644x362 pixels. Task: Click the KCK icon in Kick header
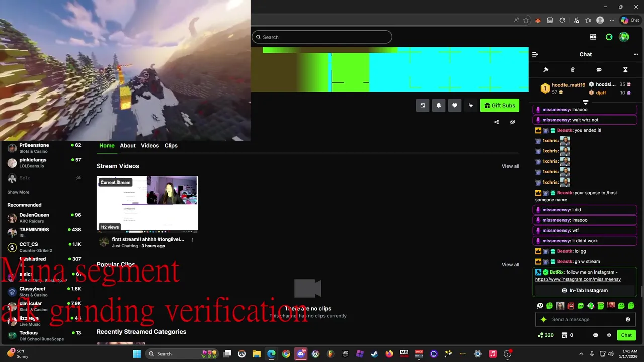click(x=593, y=37)
